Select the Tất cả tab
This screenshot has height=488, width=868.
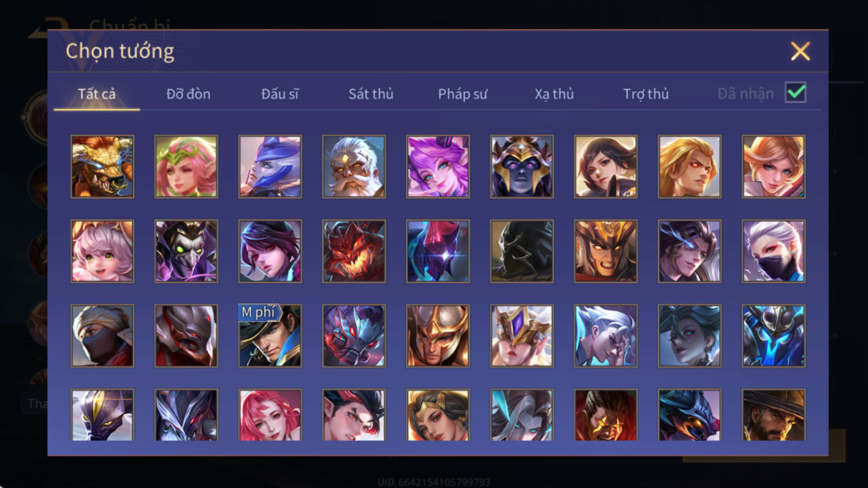tap(97, 94)
